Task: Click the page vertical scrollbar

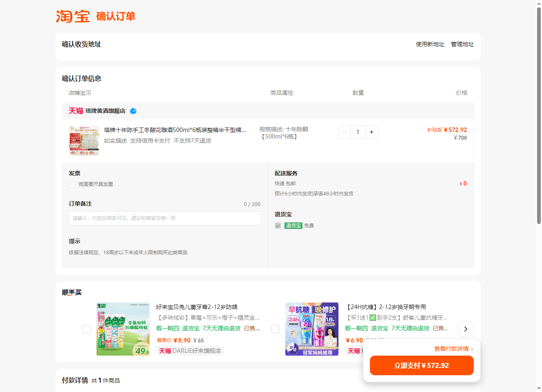Action: 539,116
